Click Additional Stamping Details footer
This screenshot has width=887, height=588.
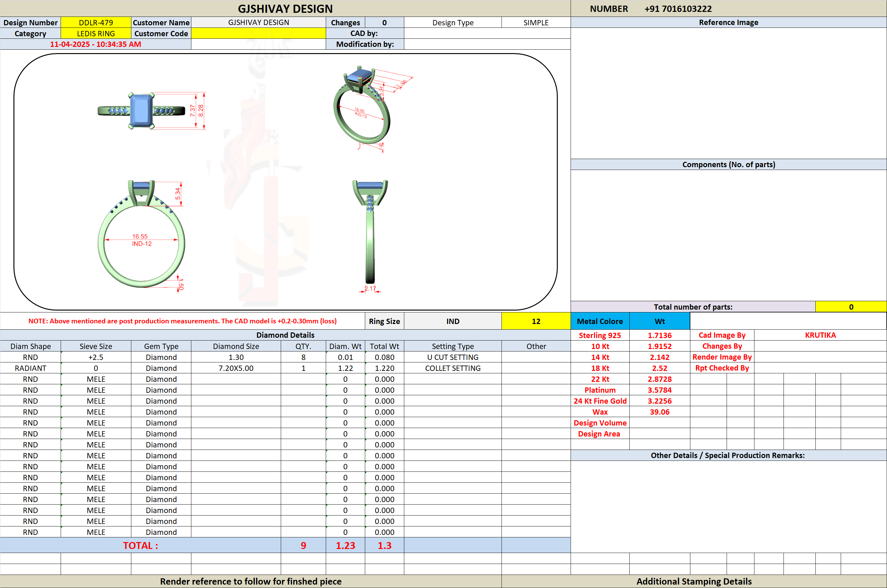[x=694, y=581]
